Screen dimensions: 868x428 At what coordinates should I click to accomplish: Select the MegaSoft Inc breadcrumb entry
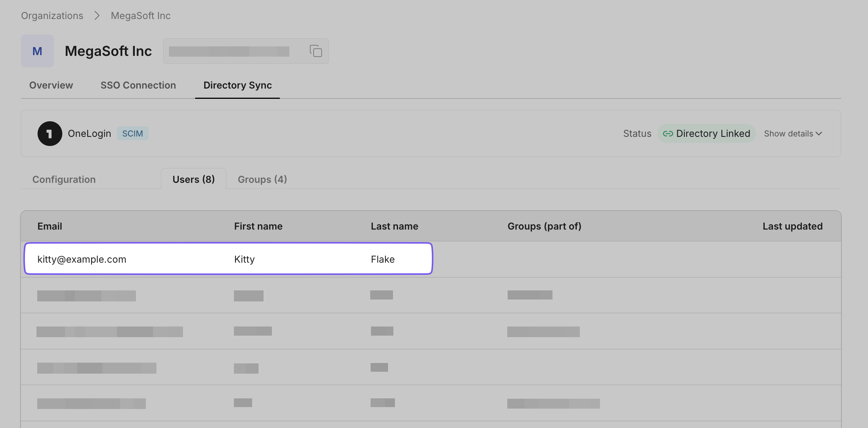tap(140, 15)
